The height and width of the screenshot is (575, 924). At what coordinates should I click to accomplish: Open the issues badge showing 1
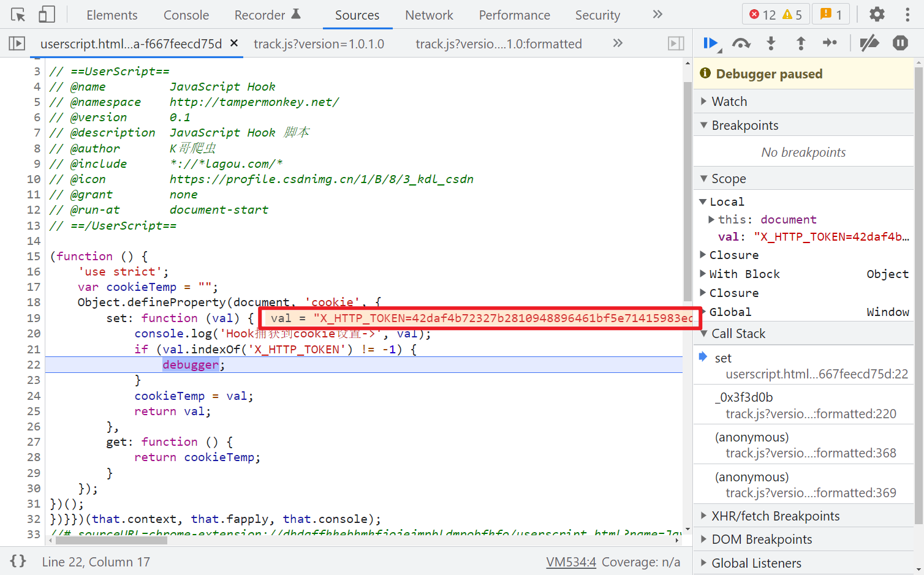point(831,15)
